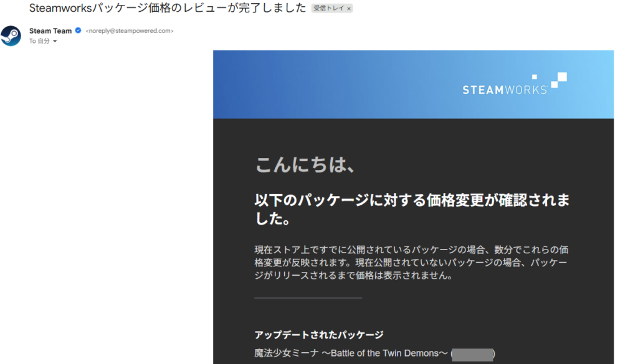Click the blue gradient header banner

pyautogui.click(x=349, y=84)
